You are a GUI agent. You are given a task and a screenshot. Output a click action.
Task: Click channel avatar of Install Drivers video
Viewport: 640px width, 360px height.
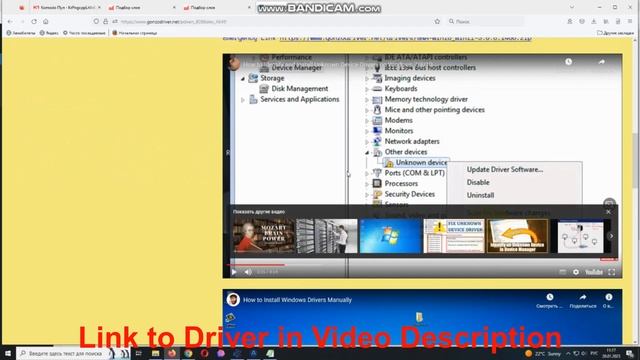233,300
